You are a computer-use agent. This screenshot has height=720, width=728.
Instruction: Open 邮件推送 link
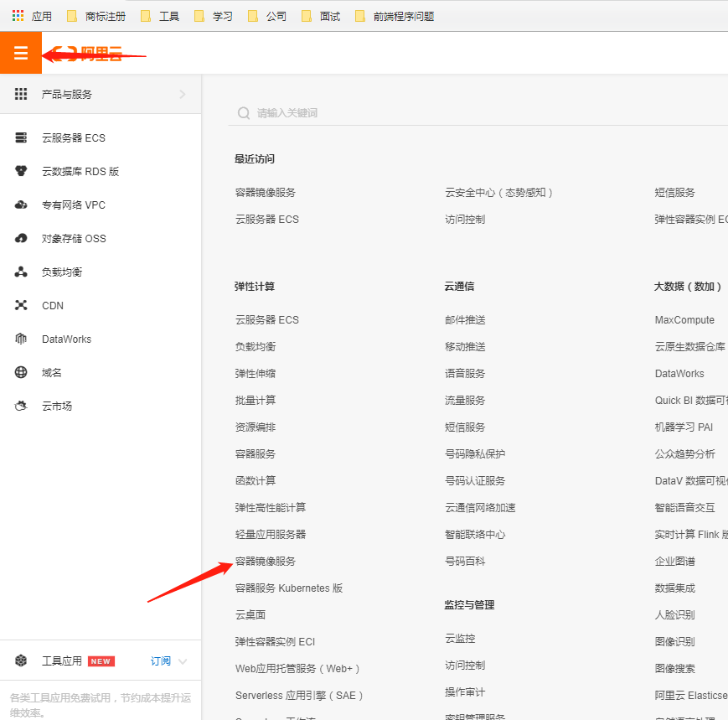465,320
